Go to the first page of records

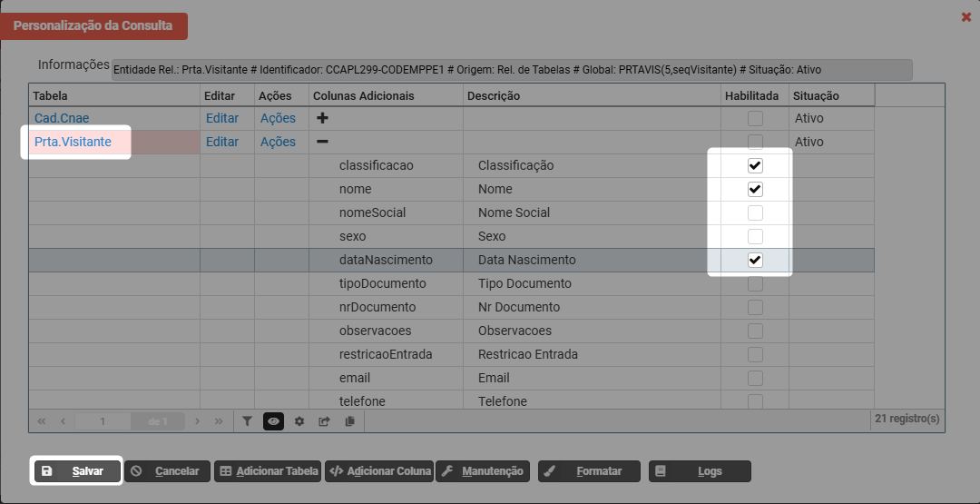point(42,421)
